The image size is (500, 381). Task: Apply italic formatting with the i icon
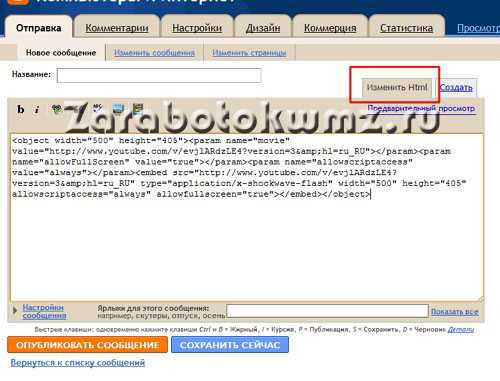[x=37, y=109]
